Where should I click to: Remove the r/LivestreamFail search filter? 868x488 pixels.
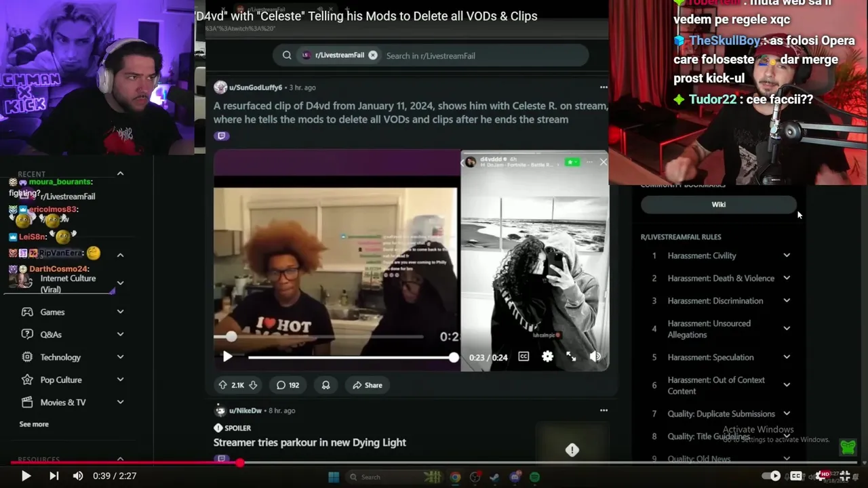tap(373, 56)
